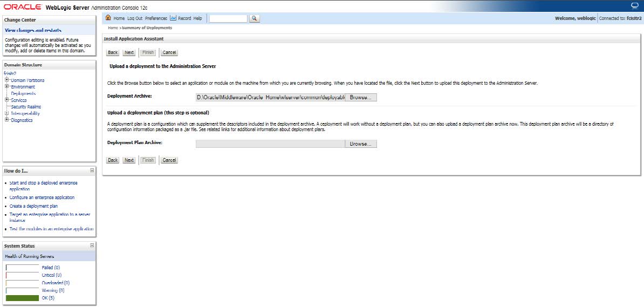Click the bottom Next button

129,160
